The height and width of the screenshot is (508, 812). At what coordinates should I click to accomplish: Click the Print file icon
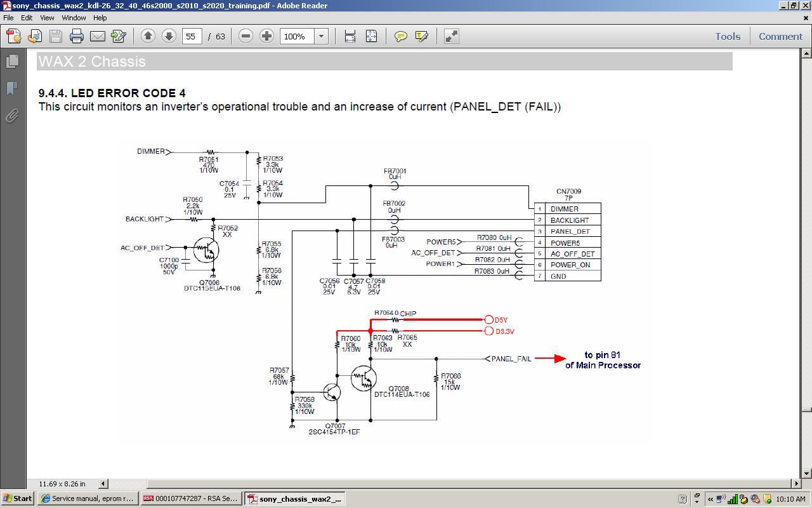tap(77, 36)
